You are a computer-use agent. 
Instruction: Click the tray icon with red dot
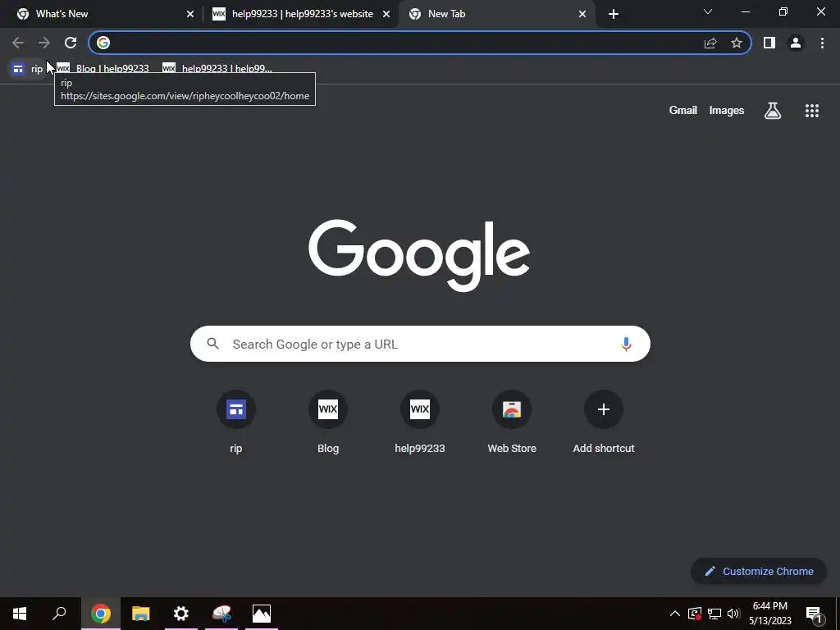(695, 614)
